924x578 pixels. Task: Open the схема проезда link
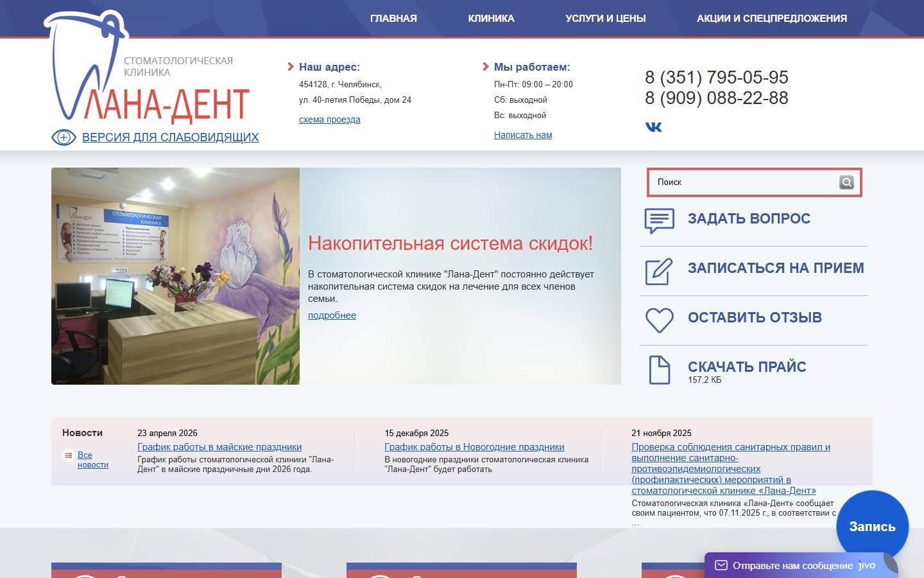330,119
